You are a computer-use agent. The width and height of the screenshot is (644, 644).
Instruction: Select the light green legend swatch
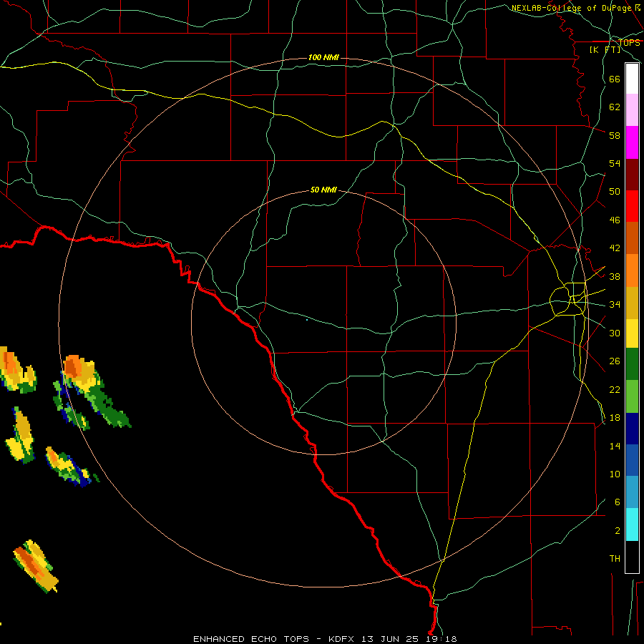632,396
